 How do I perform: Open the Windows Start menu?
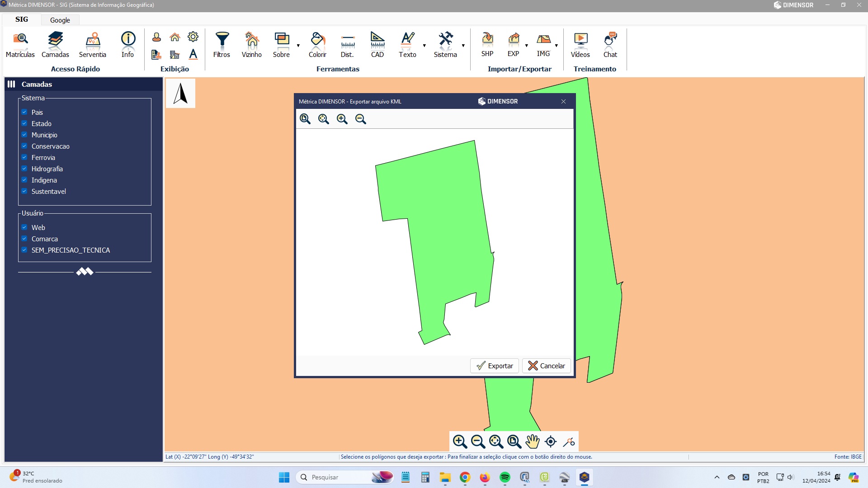coord(284,477)
